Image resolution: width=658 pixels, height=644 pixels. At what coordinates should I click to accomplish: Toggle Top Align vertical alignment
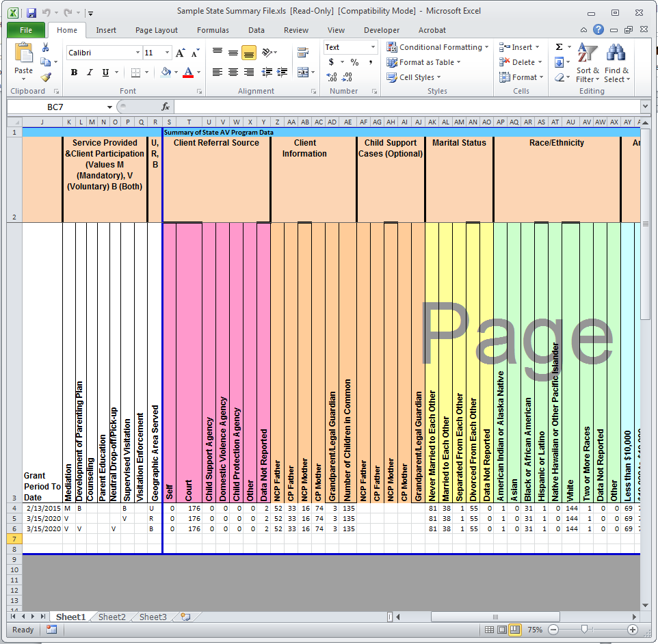point(218,53)
